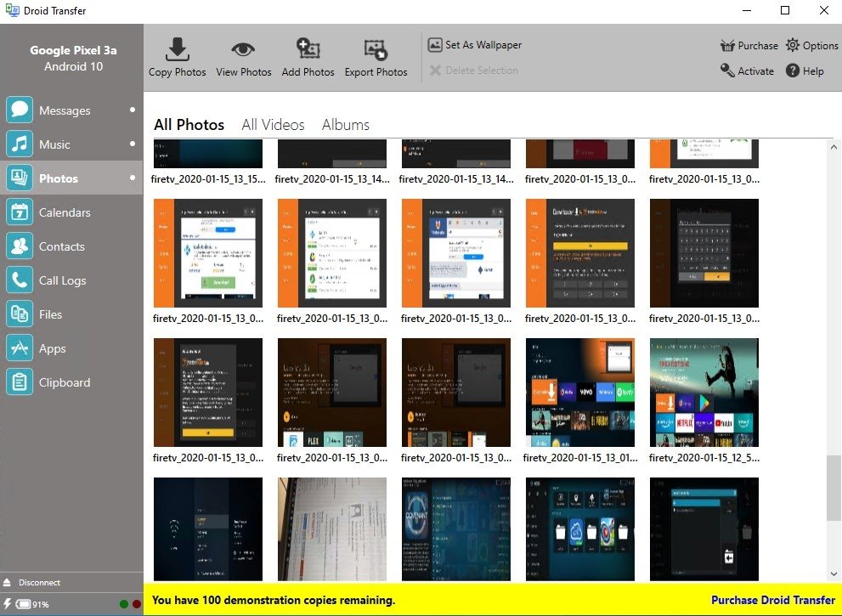Switch to the All Videos tab

(273, 125)
